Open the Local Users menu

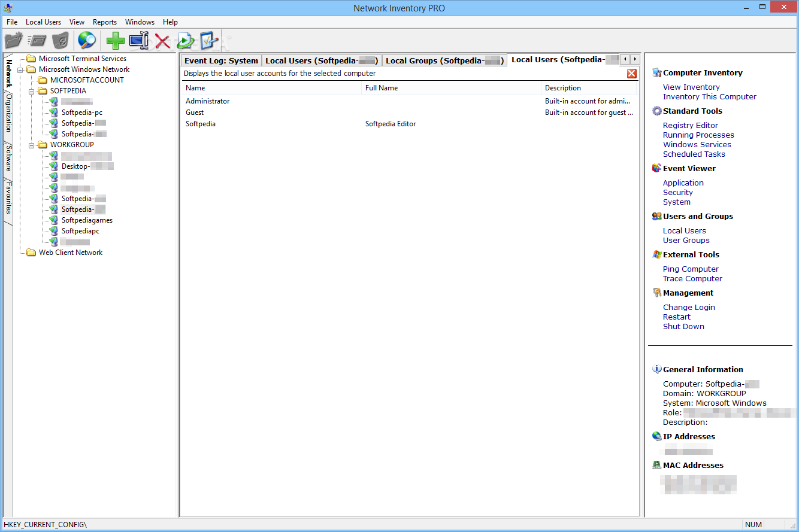tap(44, 22)
